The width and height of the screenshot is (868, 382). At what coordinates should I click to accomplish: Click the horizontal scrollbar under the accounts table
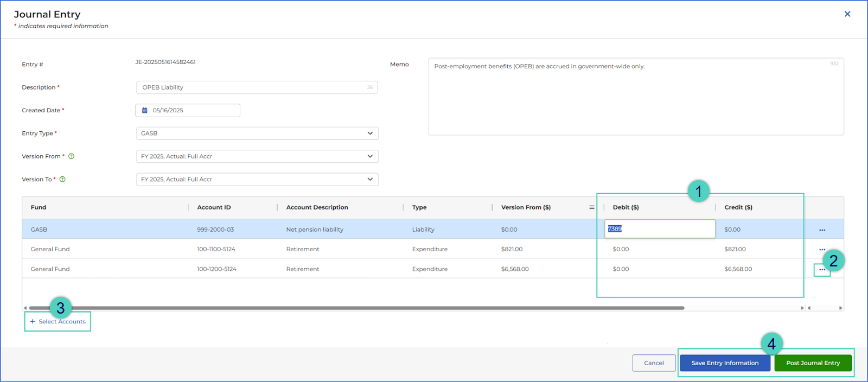(x=356, y=308)
